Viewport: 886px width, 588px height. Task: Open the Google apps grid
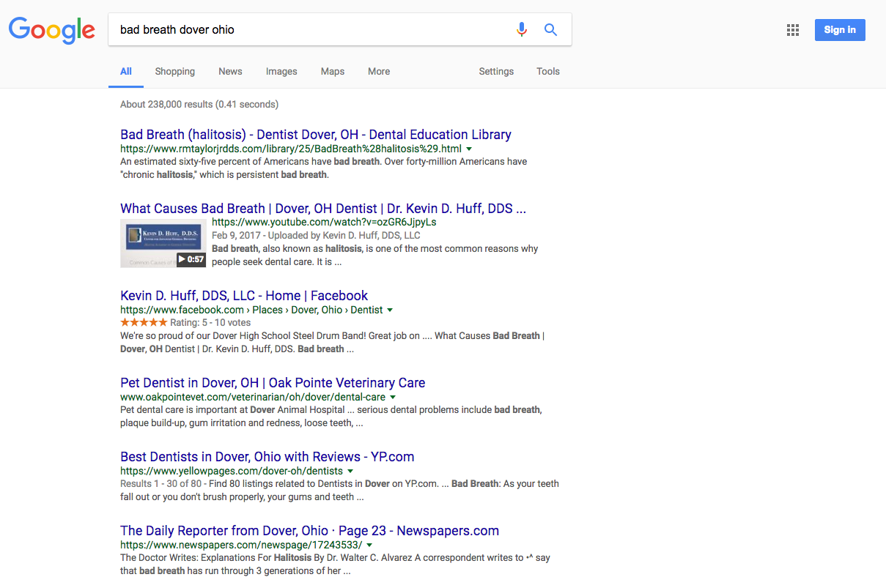(792, 29)
